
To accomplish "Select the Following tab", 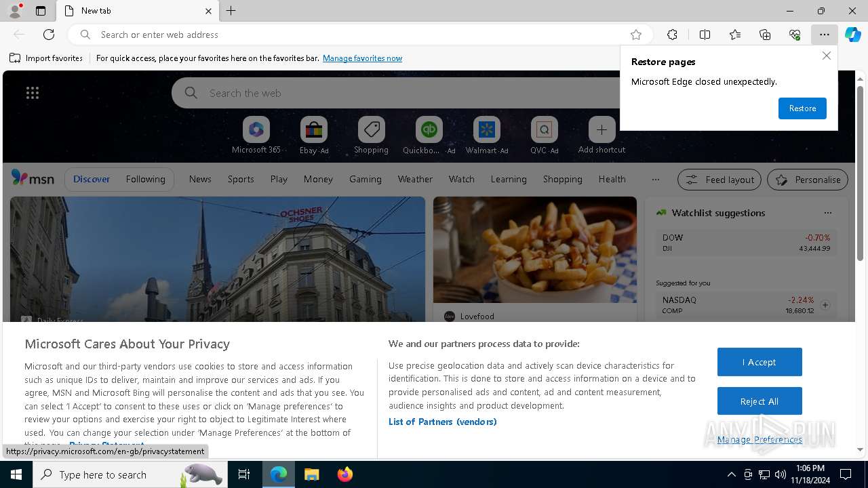I will click(145, 179).
